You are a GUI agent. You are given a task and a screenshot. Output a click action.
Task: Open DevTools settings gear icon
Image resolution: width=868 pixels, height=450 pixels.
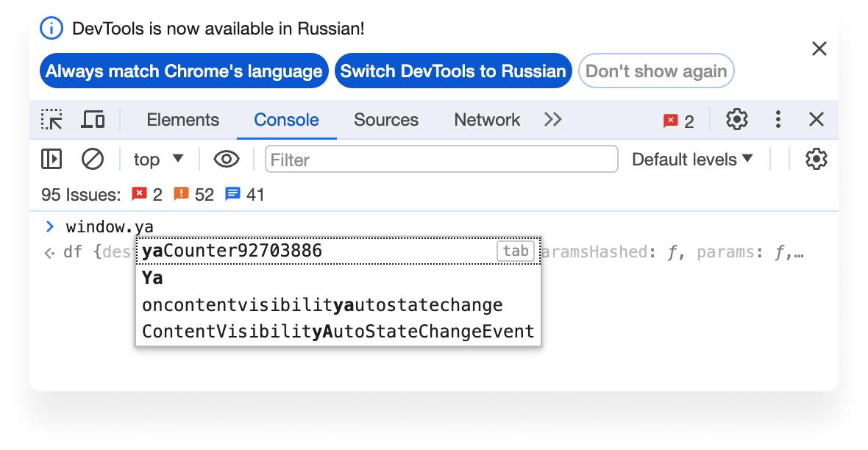(736, 120)
